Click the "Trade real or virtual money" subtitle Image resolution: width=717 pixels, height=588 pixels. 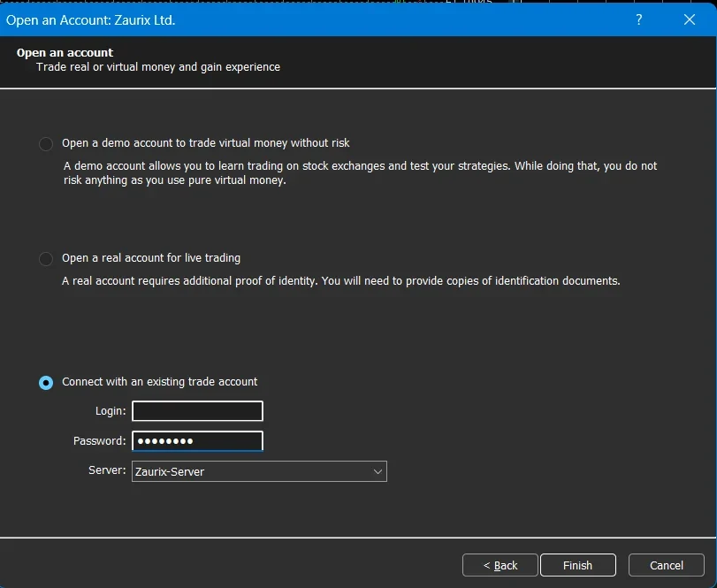tap(158, 66)
